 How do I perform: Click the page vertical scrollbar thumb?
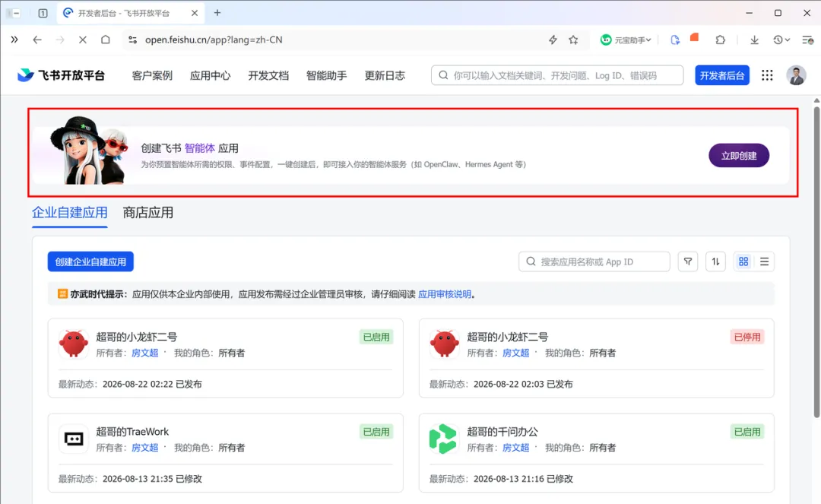coord(816,262)
